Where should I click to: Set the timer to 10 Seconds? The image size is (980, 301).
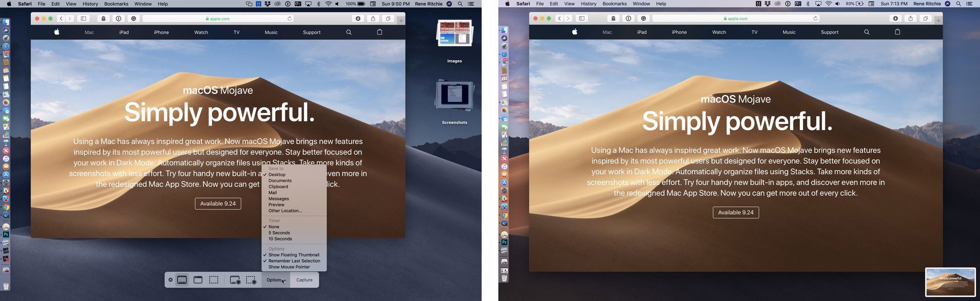(294, 239)
